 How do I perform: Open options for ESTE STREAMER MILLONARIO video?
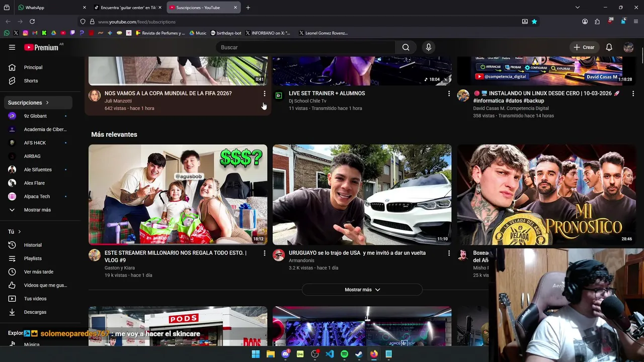coord(264,253)
